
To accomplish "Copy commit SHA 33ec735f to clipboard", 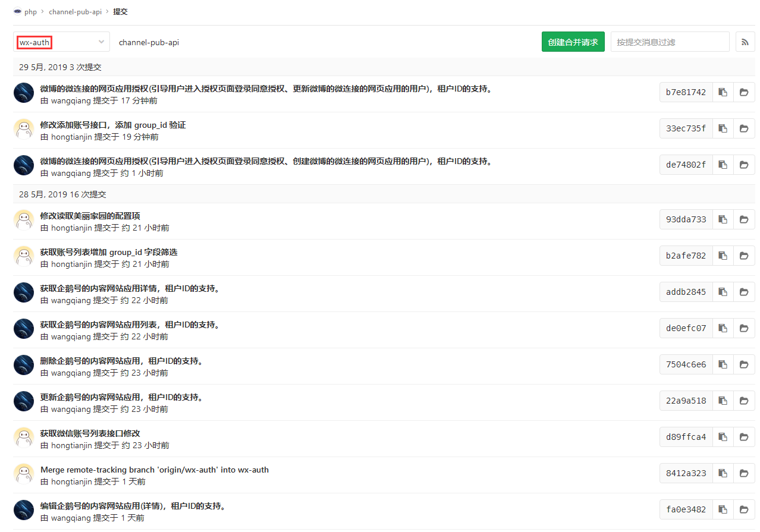I will [723, 128].
